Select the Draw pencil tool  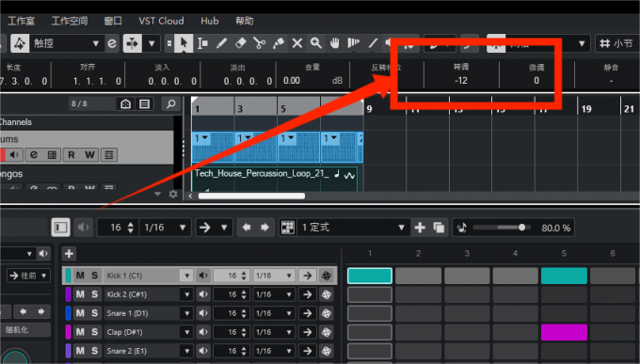[221, 43]
